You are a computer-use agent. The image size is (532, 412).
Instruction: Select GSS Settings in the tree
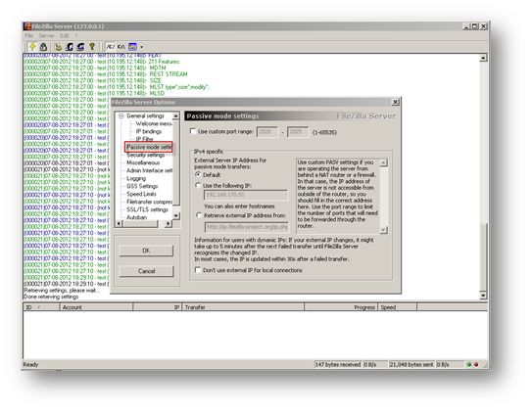click(142, 186)
